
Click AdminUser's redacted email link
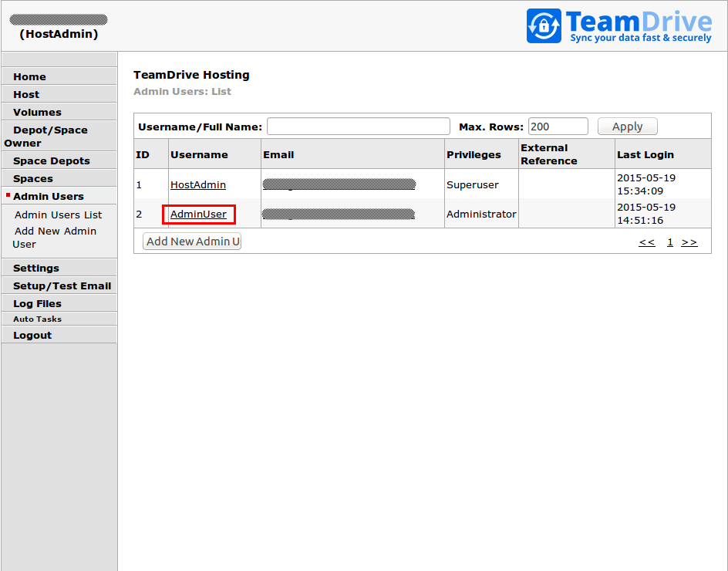[x=339, y=214]
